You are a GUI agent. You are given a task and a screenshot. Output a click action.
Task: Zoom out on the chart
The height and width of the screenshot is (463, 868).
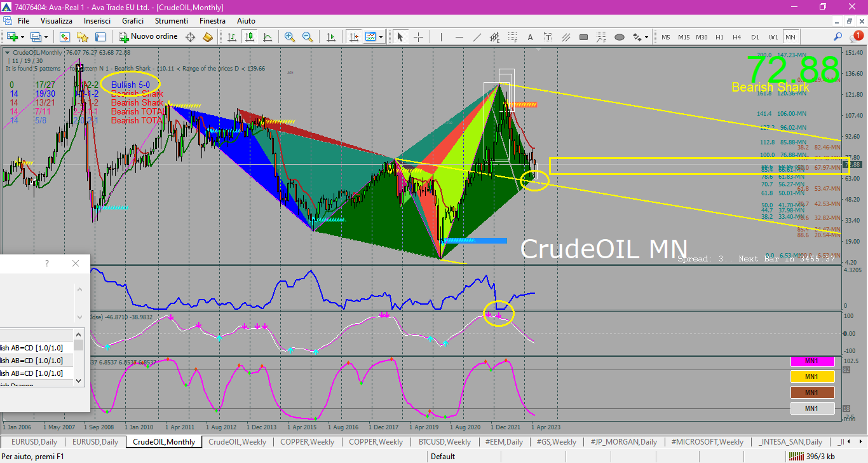click(x=308, y=37)
